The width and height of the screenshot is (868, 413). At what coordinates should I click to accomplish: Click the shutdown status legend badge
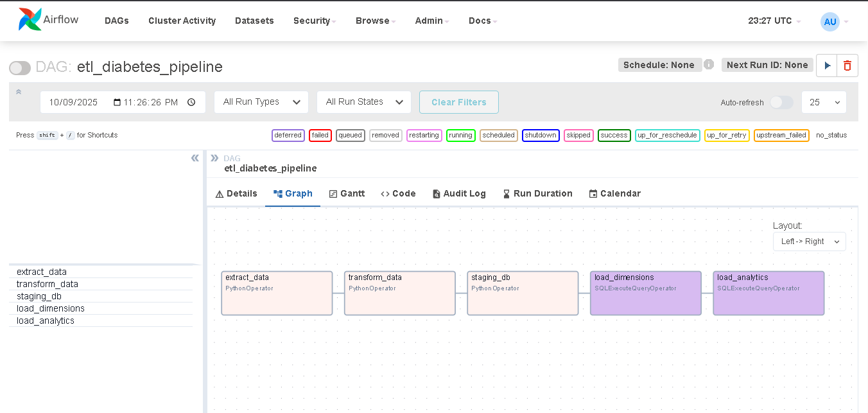[541, 136]
